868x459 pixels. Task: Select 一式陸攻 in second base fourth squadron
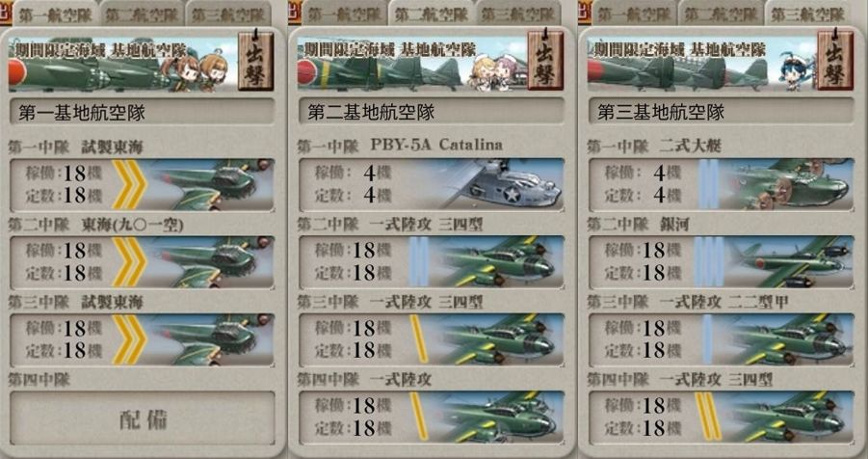(x=432, y=418)
